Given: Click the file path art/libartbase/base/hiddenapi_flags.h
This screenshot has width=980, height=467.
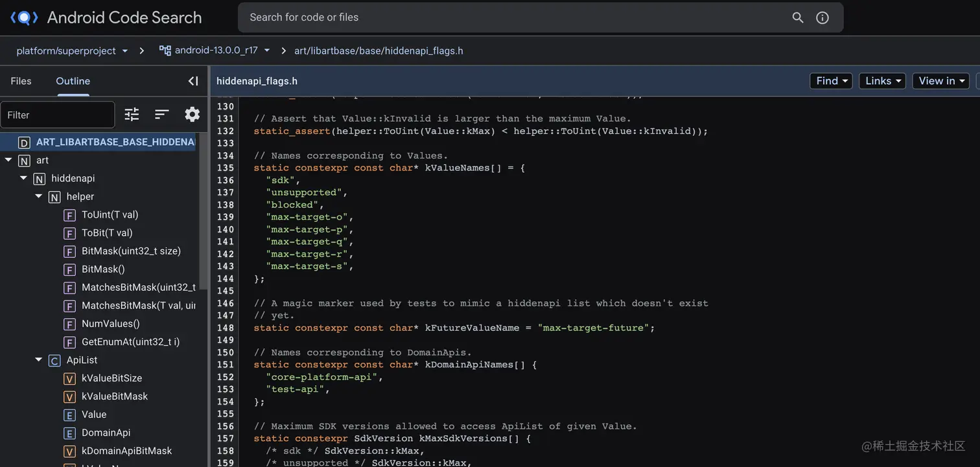Looking at the screenshot, I should pos(379,51).
